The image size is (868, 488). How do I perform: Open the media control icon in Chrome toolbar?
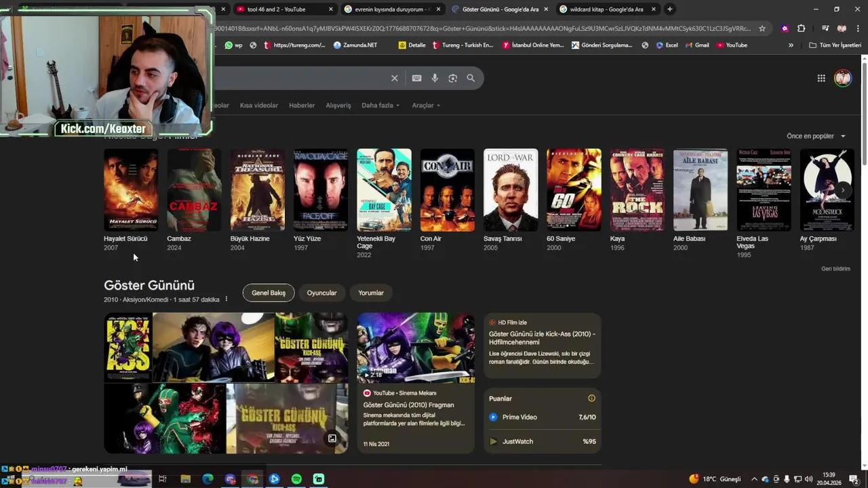[x=825, y=28]
